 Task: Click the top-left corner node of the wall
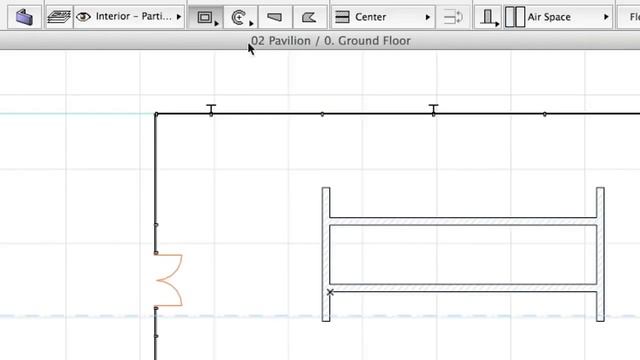pyautogui.click(x=156, y=114)
